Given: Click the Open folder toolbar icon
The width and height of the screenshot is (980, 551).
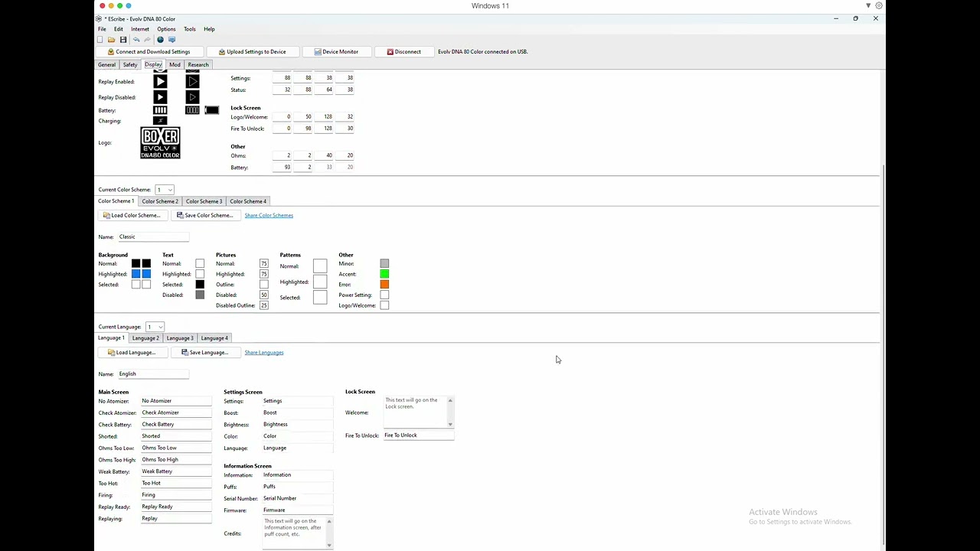Looking at the screenshot, I should 111,40.
